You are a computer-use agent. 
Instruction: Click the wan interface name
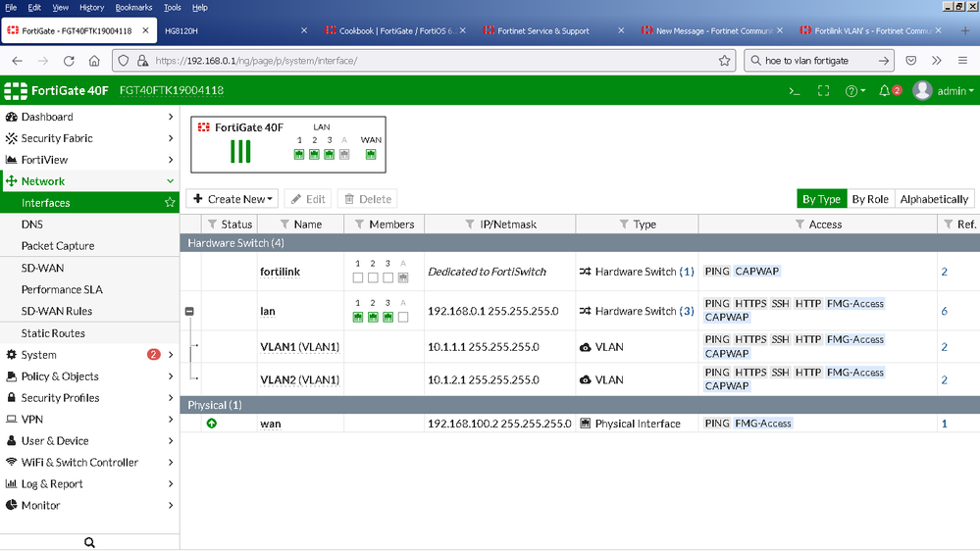coord(270,424)
